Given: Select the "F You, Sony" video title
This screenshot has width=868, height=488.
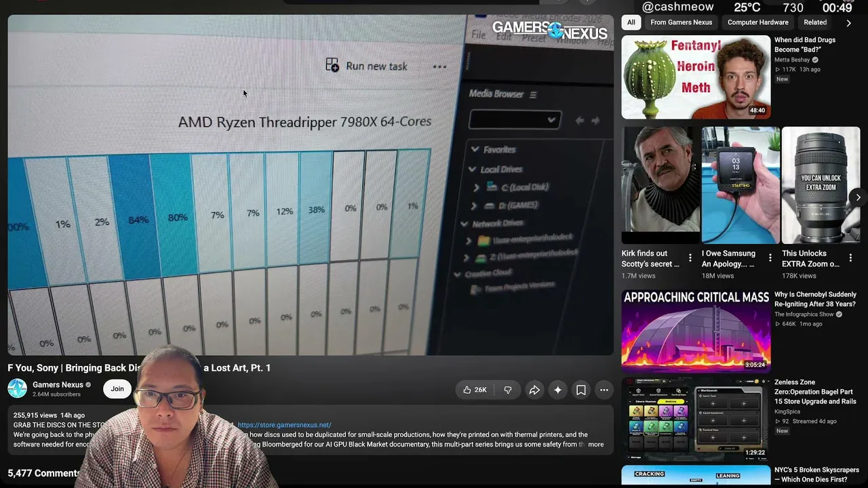Looking at the screenshot, I should point(139,368).
